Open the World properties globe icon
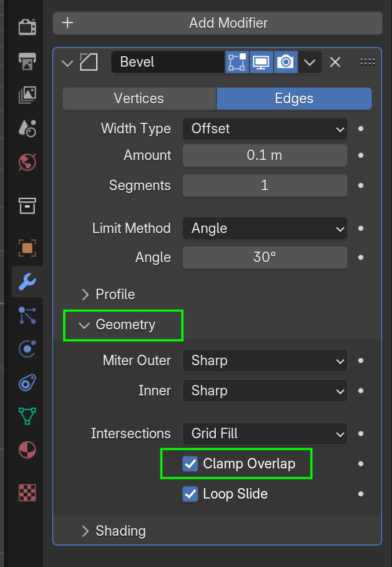The image size is (392, 567). (27, 162)
